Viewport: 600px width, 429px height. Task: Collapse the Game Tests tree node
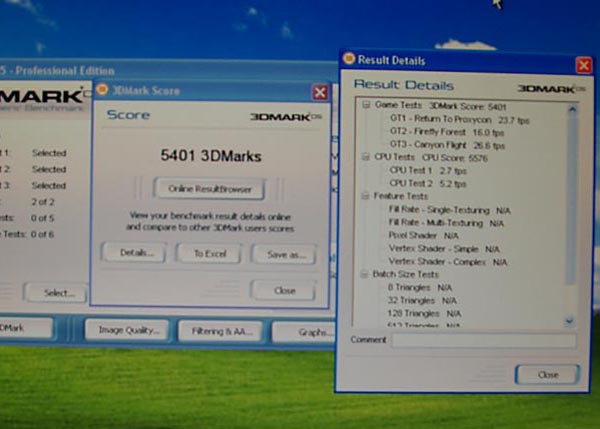366,104
